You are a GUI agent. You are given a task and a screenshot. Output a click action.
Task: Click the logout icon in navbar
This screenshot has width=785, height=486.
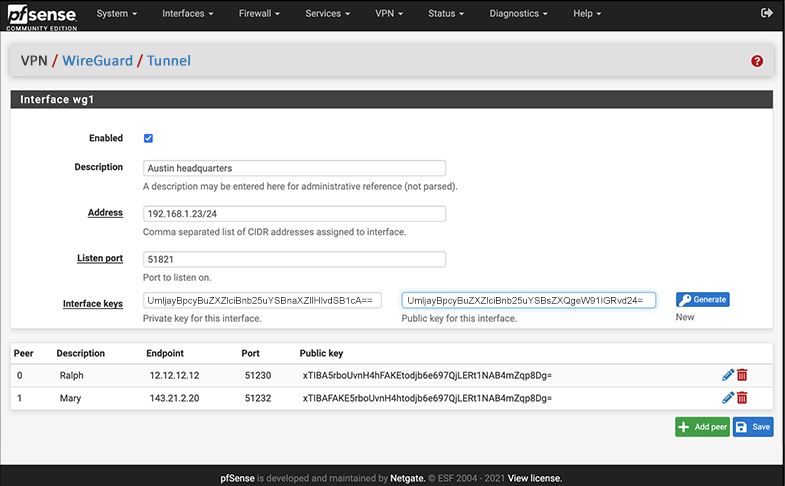coord(767,14)
